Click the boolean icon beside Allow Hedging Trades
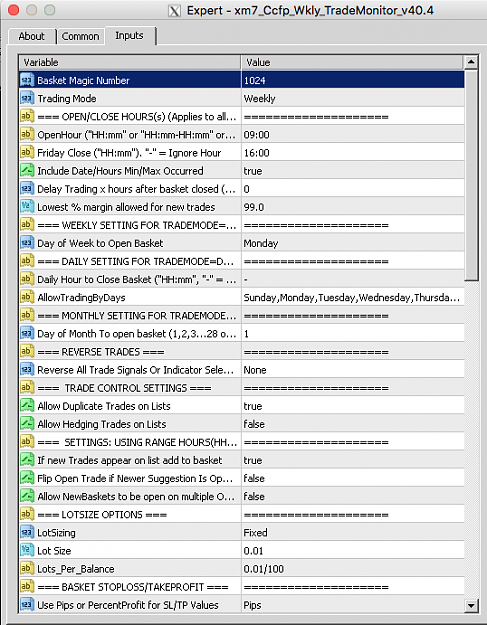487x625 pixels. coord(27,424)
